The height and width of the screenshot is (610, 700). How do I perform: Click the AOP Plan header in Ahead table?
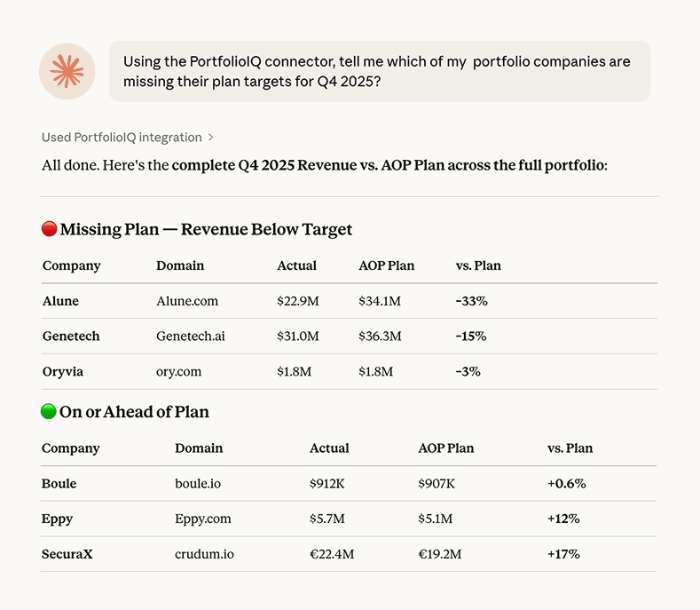446,448
